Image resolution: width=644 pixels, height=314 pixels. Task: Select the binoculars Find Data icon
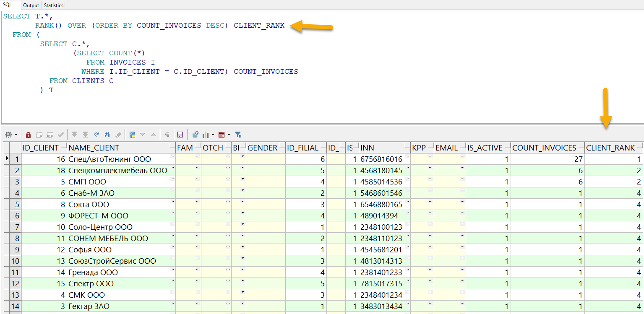(x=107, y=134)
